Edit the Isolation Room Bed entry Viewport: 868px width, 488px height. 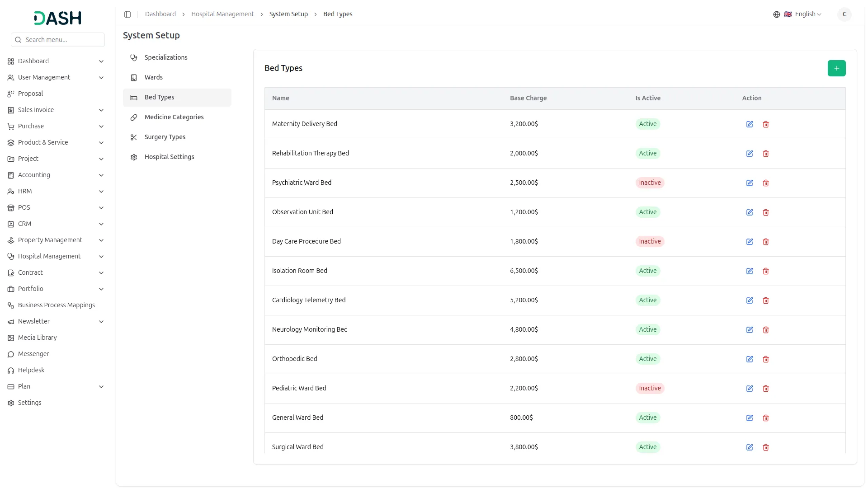click(749, 271)
